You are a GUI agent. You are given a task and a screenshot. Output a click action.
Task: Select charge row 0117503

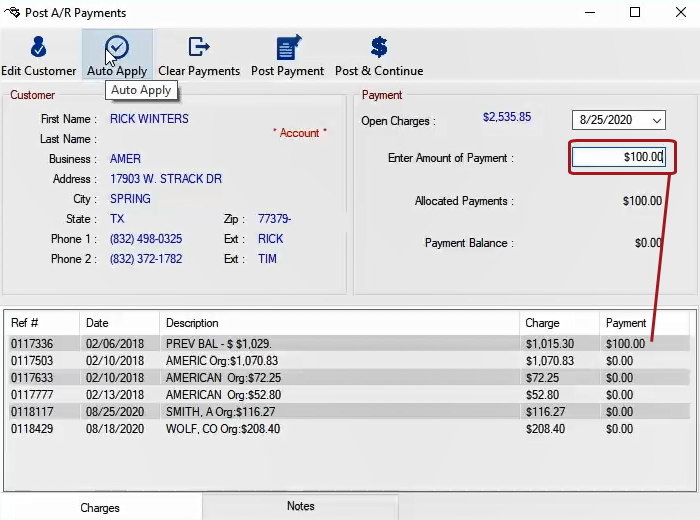tap(348, 361)
